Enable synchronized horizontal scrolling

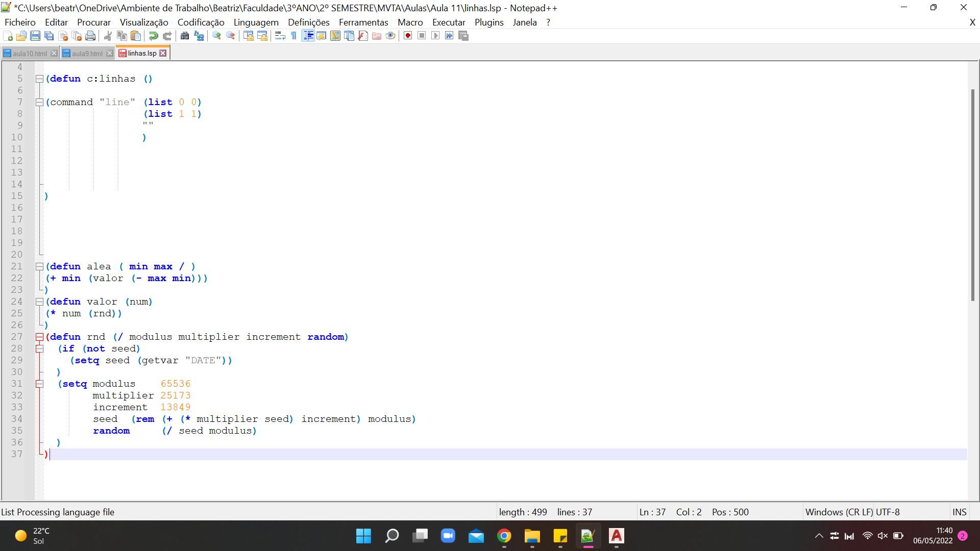(262, 36)
